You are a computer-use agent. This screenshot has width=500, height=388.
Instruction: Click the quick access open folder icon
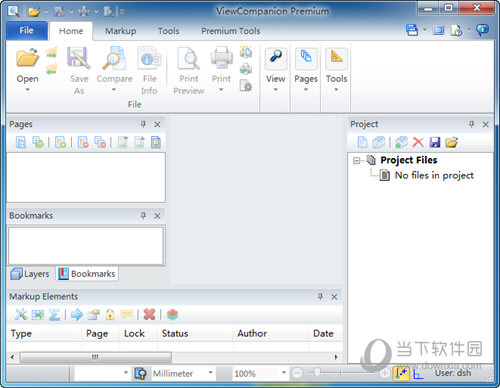34,12
